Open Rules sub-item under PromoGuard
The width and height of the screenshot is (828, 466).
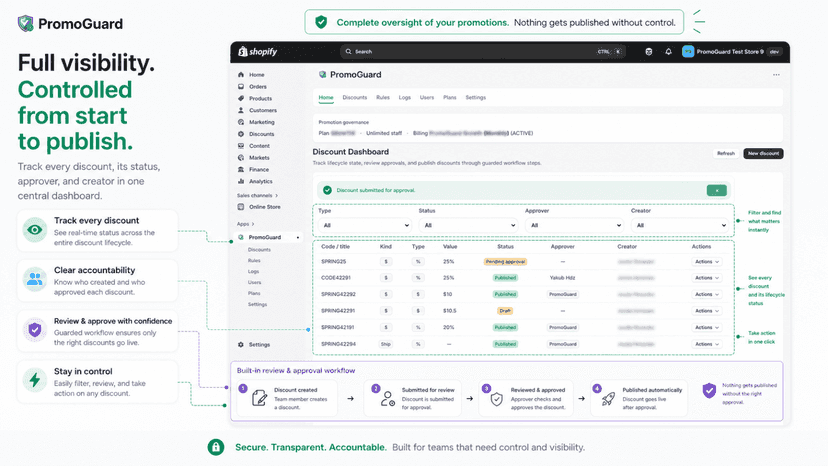point(254,260)
